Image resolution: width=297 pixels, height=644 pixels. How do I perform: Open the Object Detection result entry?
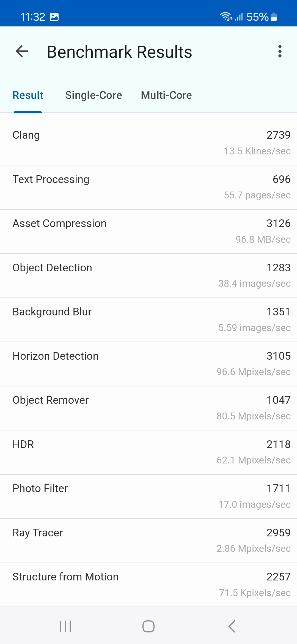click(x=148, y=275)
